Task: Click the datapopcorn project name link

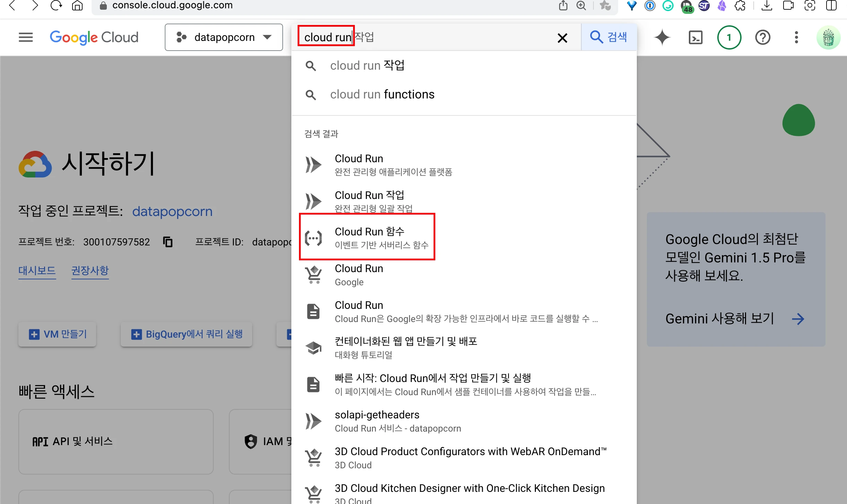Action: click(x=172, y=211)
